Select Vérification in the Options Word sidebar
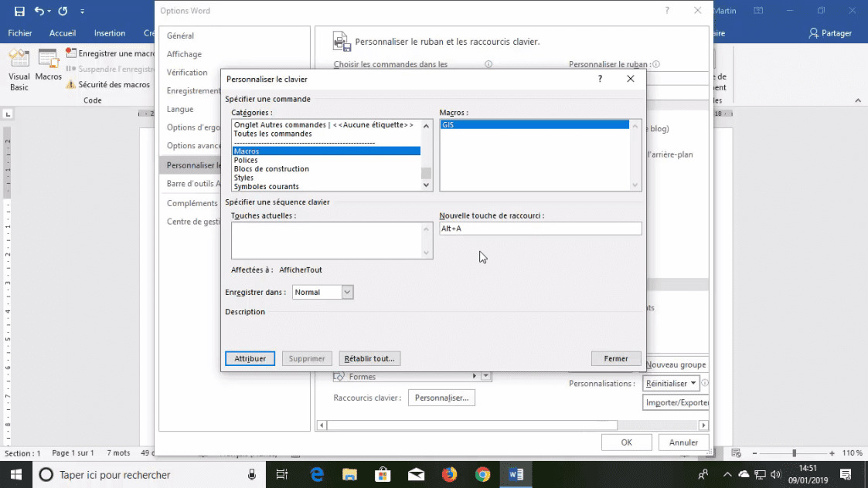Image resolution: width=868 pixels, height=488 pixels. (187, 73)
